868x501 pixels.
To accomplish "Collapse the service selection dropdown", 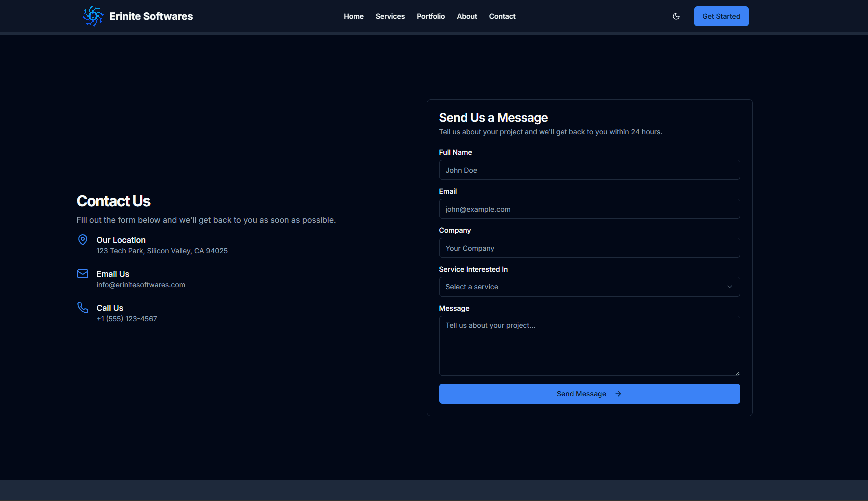I will point(589,286).
